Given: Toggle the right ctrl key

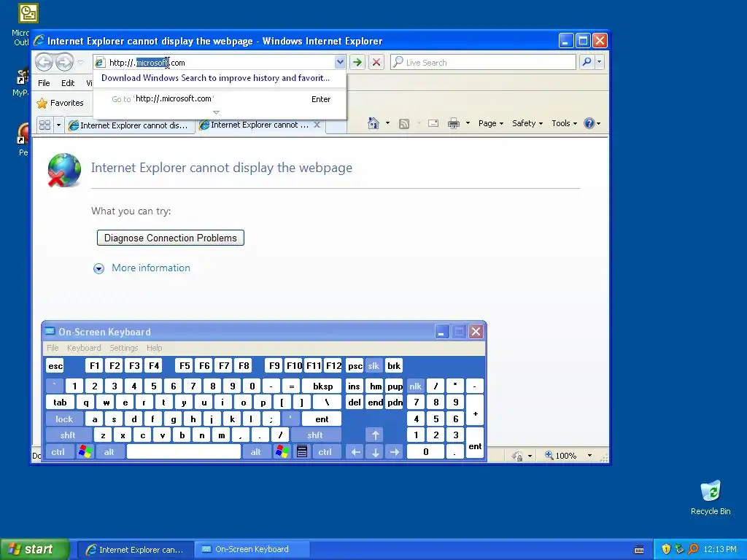Looking at the screenshot, I should (325, 451).
